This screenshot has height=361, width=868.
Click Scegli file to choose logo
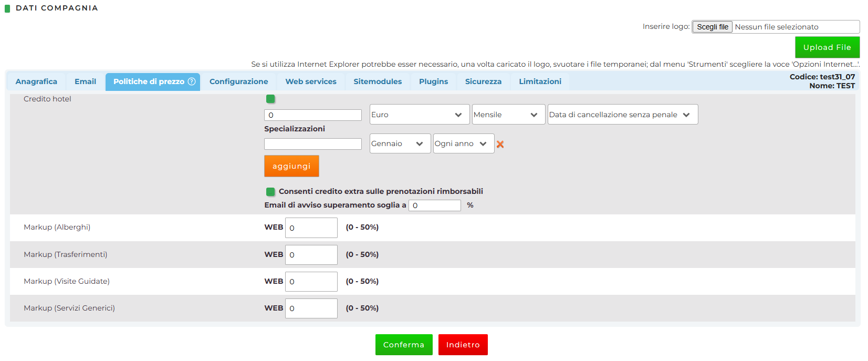712,27
